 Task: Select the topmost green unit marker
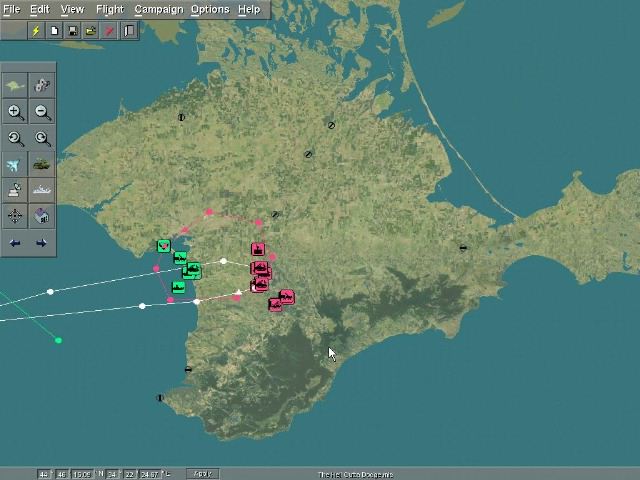[x=164, y=246]
